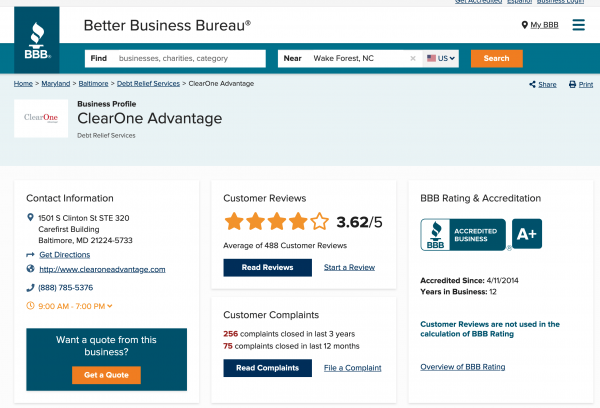Click 75 complaints closed in last 12 months
600x408 pixels.
(291, 346)
